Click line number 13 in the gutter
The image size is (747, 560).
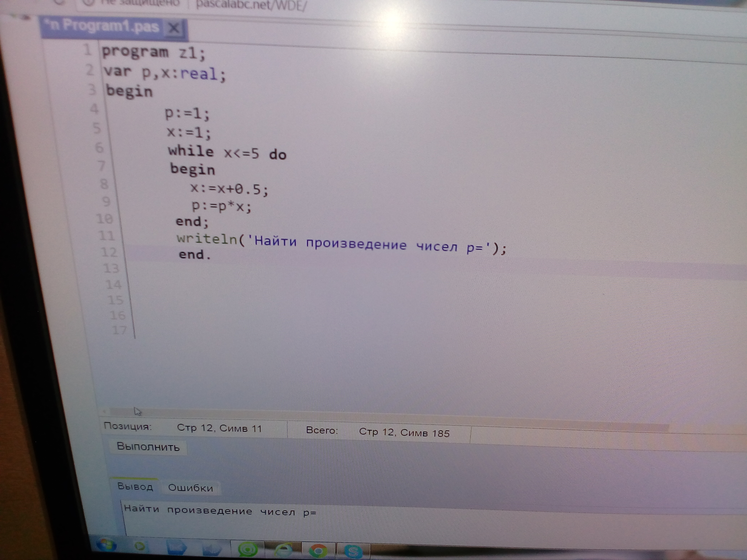tap(112, 268)
